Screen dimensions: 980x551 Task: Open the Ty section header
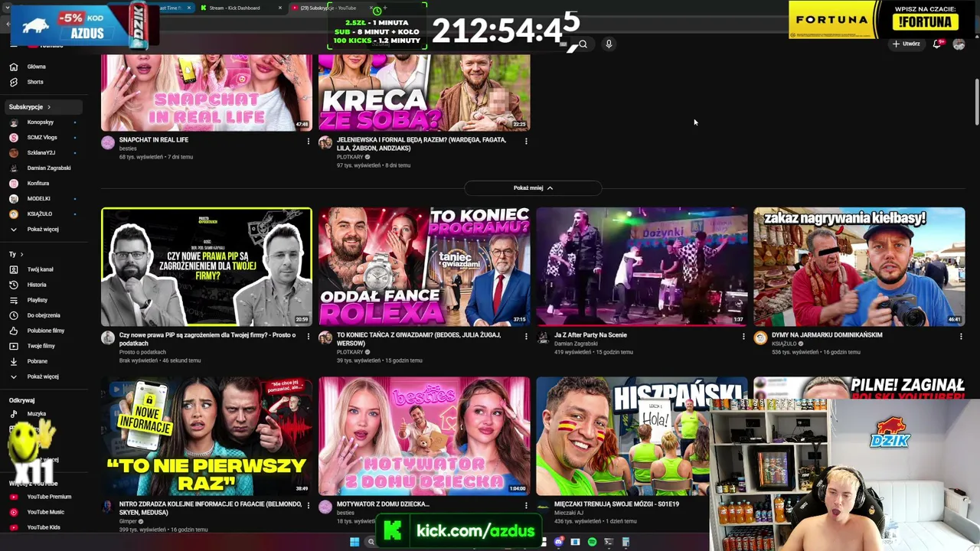click(15, 254)
